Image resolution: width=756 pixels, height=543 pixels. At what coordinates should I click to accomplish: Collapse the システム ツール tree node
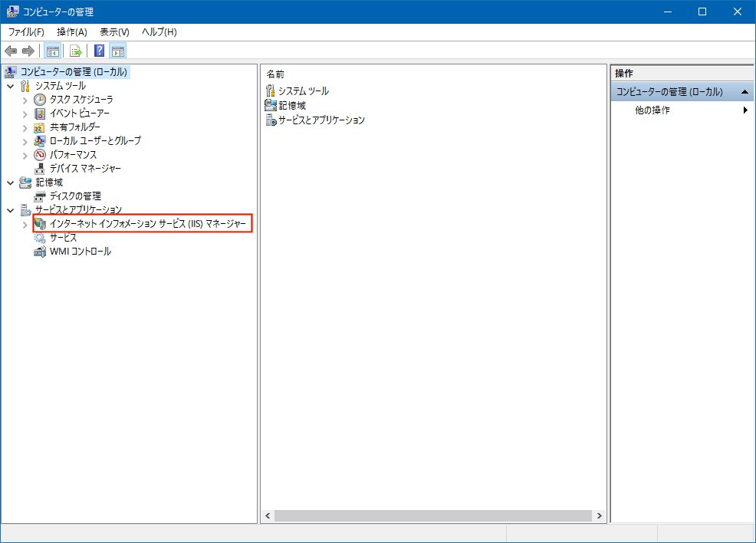tap(10, 87)
